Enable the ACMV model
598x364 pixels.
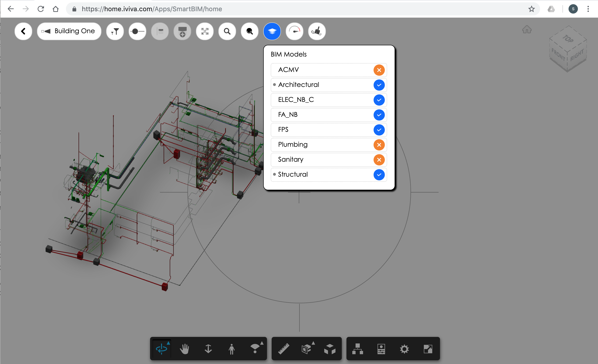click(x=379, y=70)
